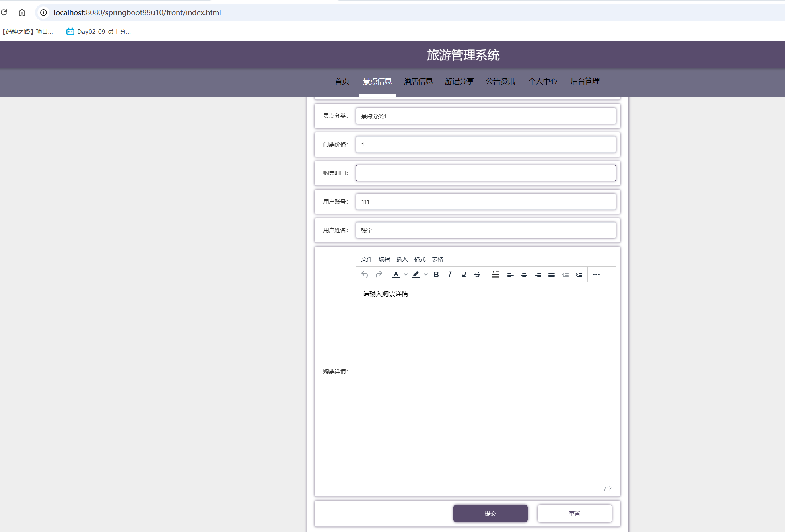Screen dimensions: 785x532
Task: Toggle strikethrough formatting
Action: [477, 274]
